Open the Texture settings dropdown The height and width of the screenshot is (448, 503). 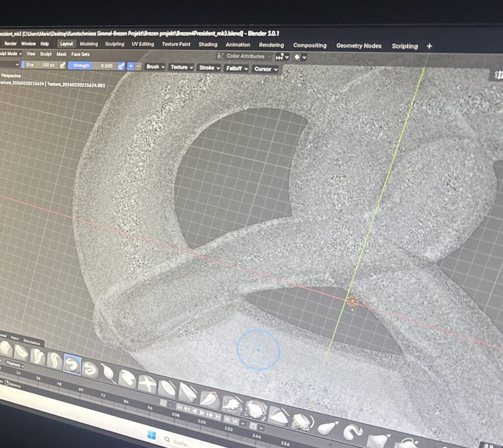pos(182,67)
